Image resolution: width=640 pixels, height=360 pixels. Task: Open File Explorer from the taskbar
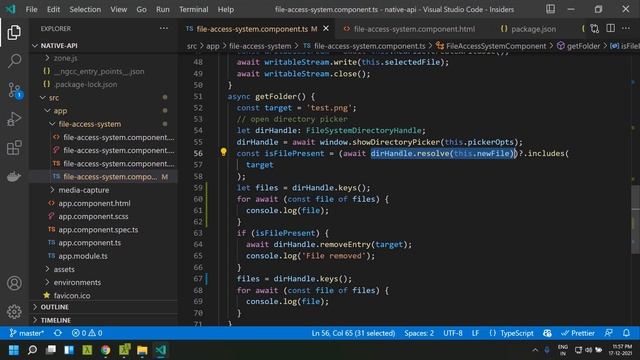[x=142, y=350]
